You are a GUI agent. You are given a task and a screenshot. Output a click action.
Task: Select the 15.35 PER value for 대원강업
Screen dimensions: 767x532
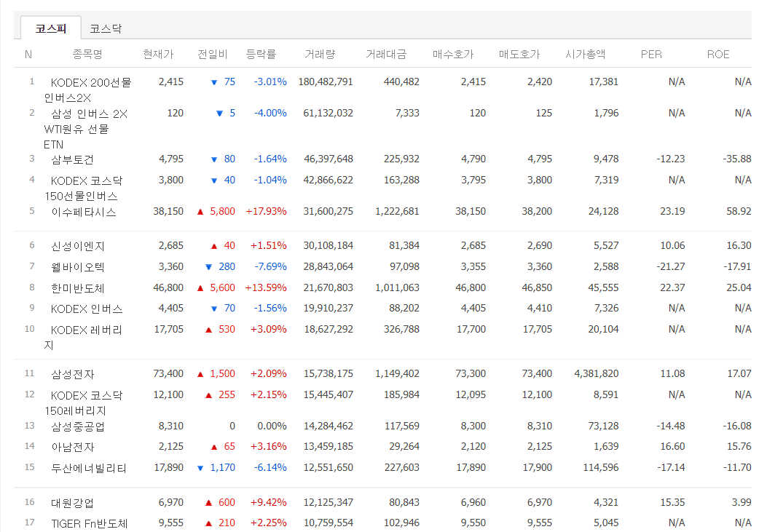672,502
